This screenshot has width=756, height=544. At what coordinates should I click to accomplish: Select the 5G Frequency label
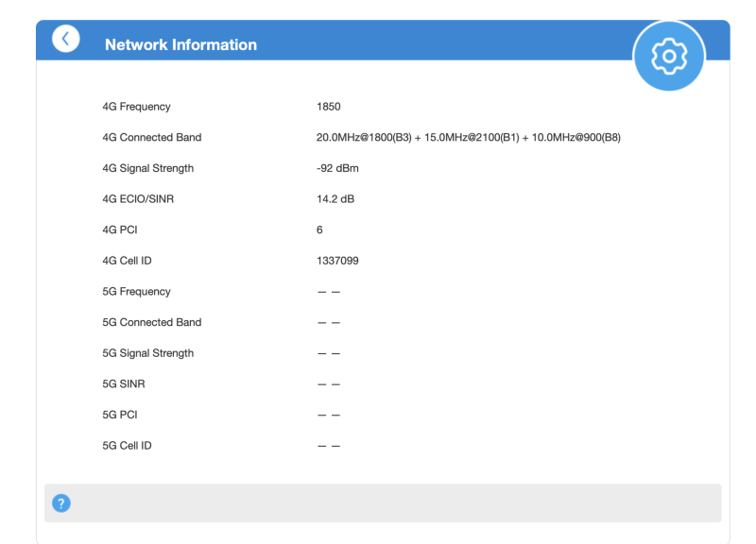coord(136,292)
